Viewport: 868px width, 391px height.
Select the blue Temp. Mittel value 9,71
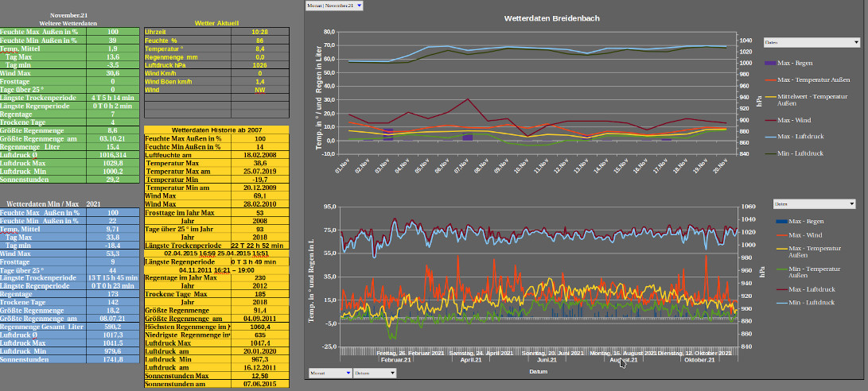point(113,228)
